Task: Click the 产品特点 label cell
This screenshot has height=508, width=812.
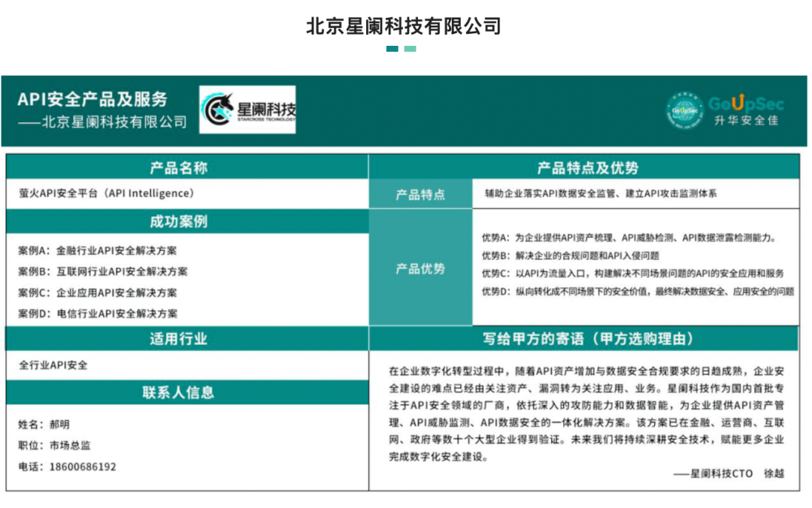Action: pyautogui.click(x=420, y=194)
